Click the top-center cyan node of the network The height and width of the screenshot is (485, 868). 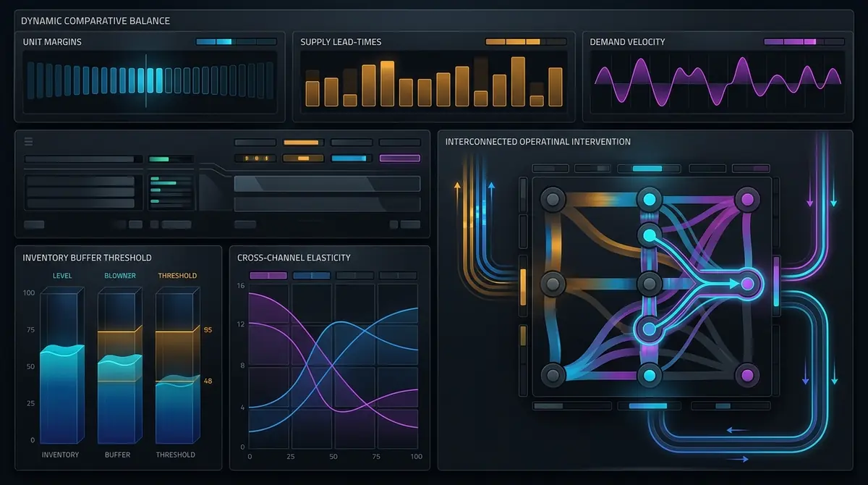[x=649, y=198]
